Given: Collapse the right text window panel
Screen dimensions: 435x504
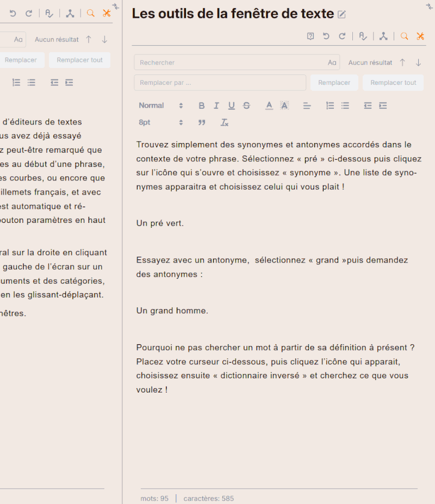Looking at the screenshot, I should coord(429,6).
